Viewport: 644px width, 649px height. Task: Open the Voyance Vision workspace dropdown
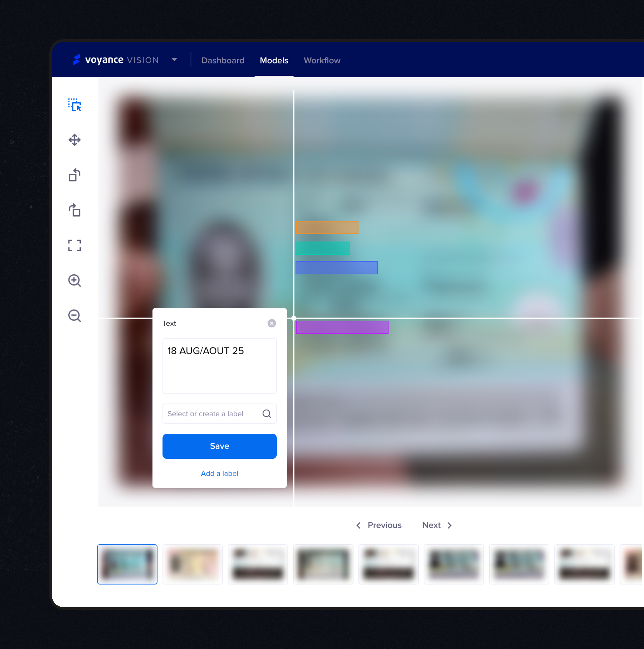pos(174,59)
